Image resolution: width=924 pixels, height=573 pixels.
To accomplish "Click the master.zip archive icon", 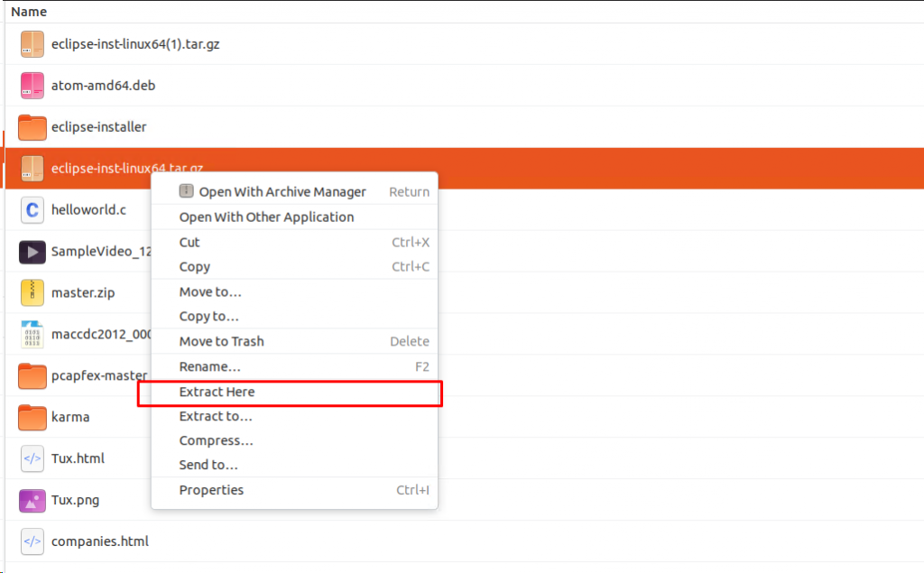I will pyautogui.click(x=32, y=293).
